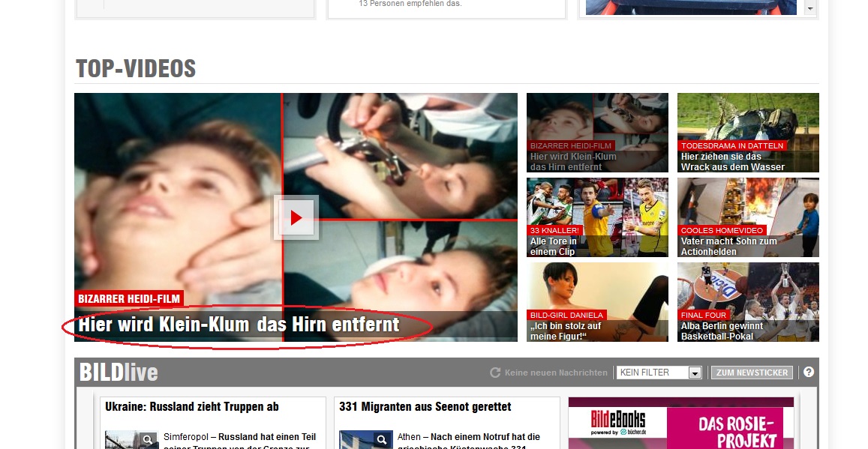Enlarge the Ukraine article image via magnifier
This screenshot has height=449, width=868.
tap(148, 440)
